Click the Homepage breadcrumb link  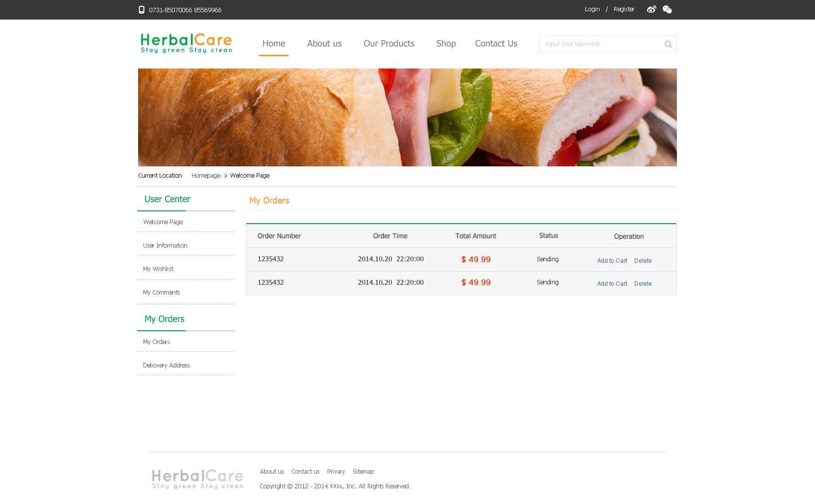(x=206, y=176)
